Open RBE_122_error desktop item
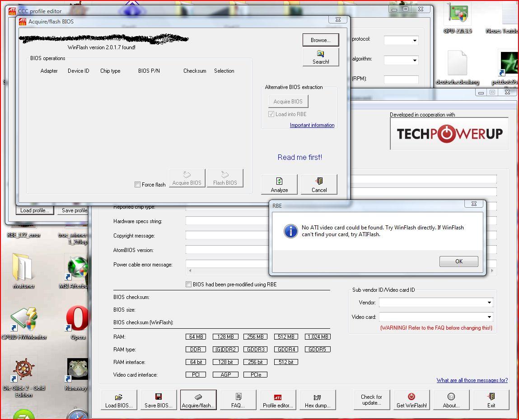Viewport: 519px width, 420px height. pos(23,230)
